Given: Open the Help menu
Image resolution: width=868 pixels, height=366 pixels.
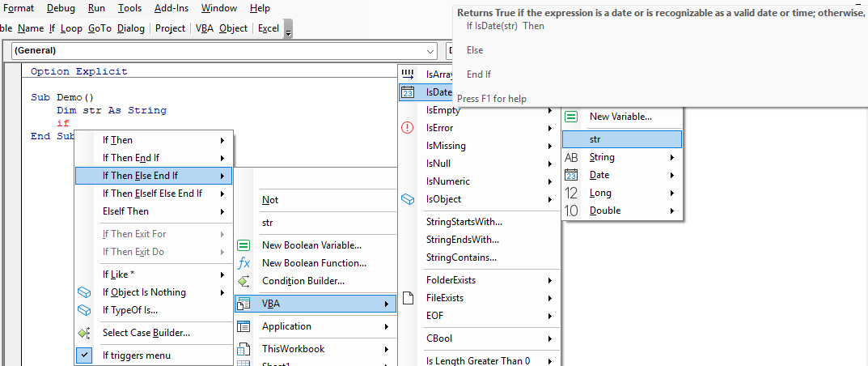Looking at the screenshot, I should pyautogui.click(x=260, y=8).
